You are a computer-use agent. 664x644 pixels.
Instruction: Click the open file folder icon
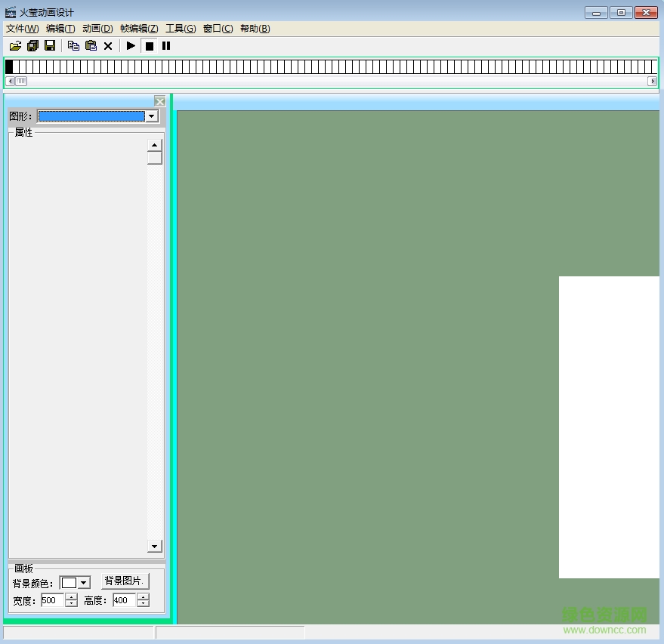tap(15, 46)
